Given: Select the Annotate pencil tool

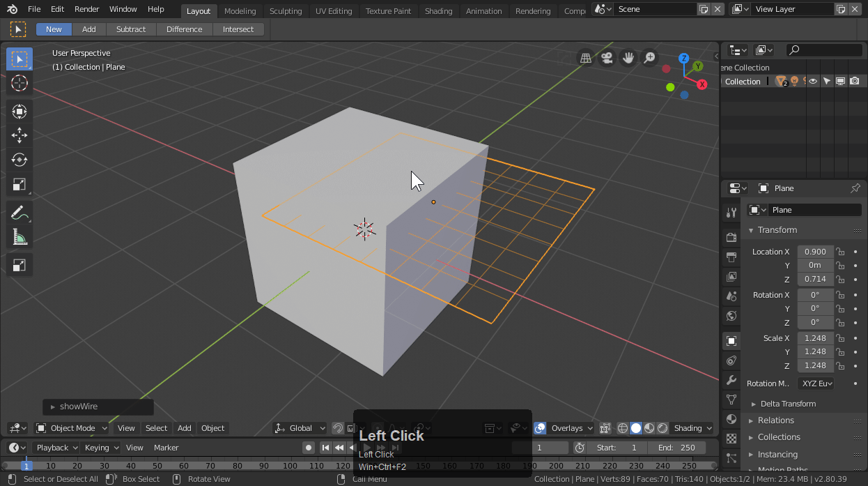Looking at the screenshot, I should [20, 213].
